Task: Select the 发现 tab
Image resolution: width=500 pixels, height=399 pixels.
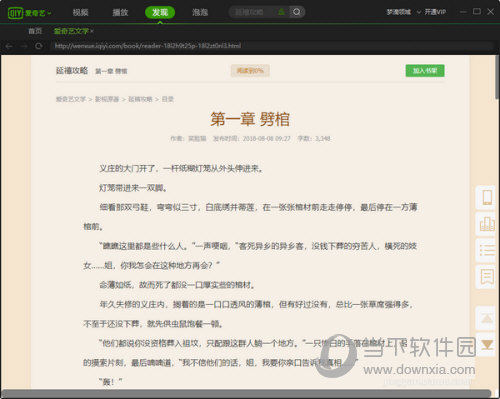Action: pyautogui.click(x=160, y=12)
